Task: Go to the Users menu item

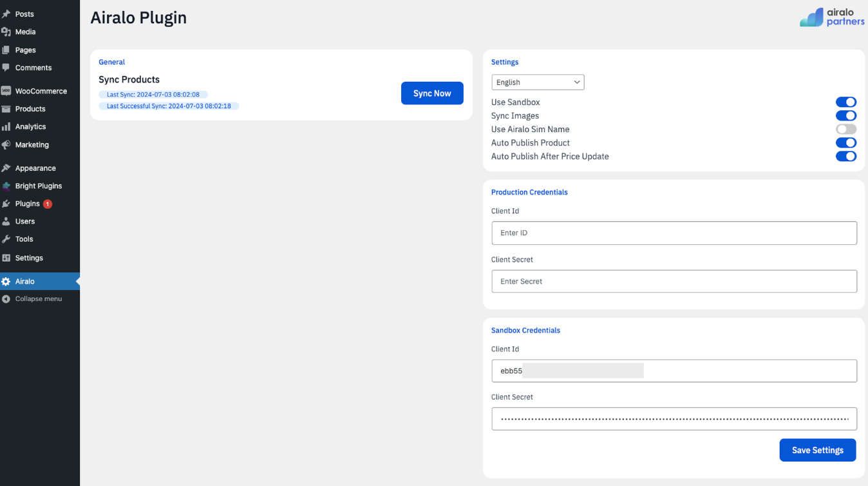Action: 40,221
